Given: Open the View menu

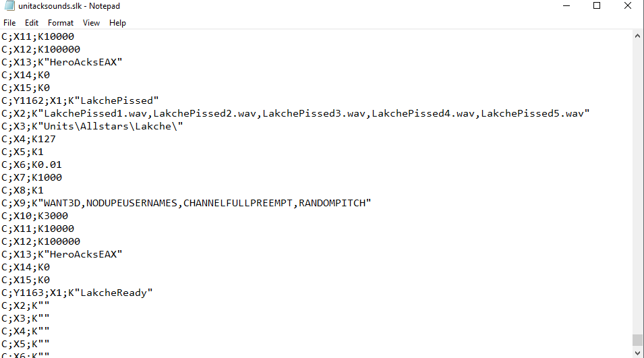Looking at the screenshot, I should [91, 23].
